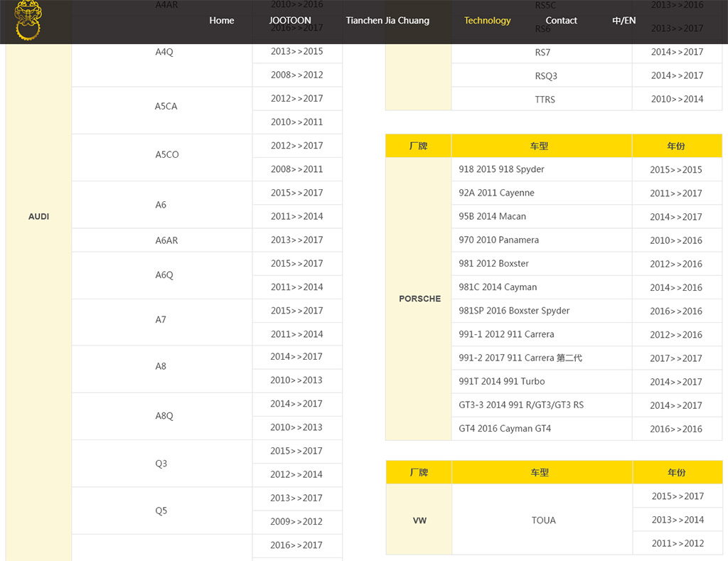This screenshot has width=728, height=561.
Task: Go to Tianchen Jia Chuang page
Action: click(387, 21)
